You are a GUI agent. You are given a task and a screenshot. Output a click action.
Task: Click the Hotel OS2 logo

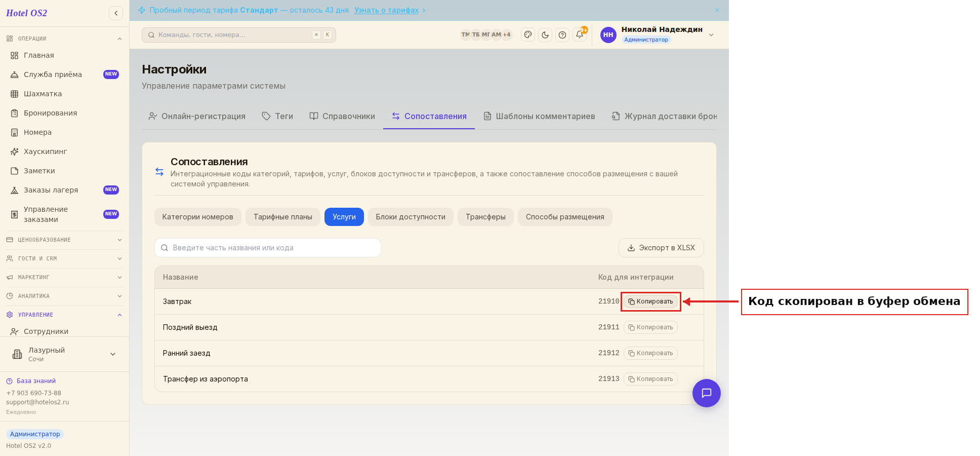click(x=27, y=13)
